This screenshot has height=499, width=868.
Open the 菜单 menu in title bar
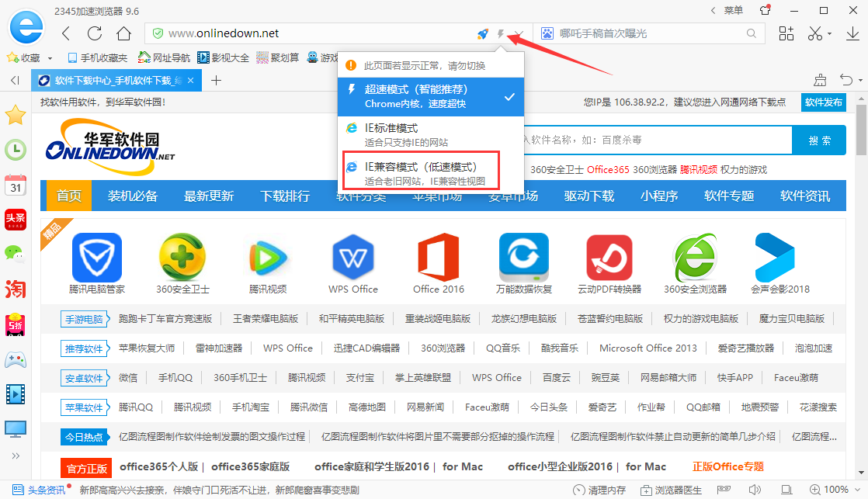pyautogui.click(x=734, y=11)
